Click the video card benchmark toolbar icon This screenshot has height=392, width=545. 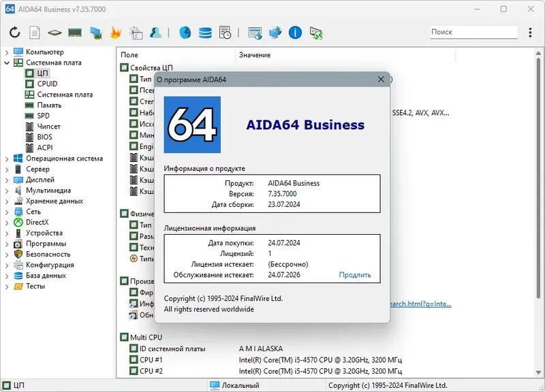coord(95,32)
